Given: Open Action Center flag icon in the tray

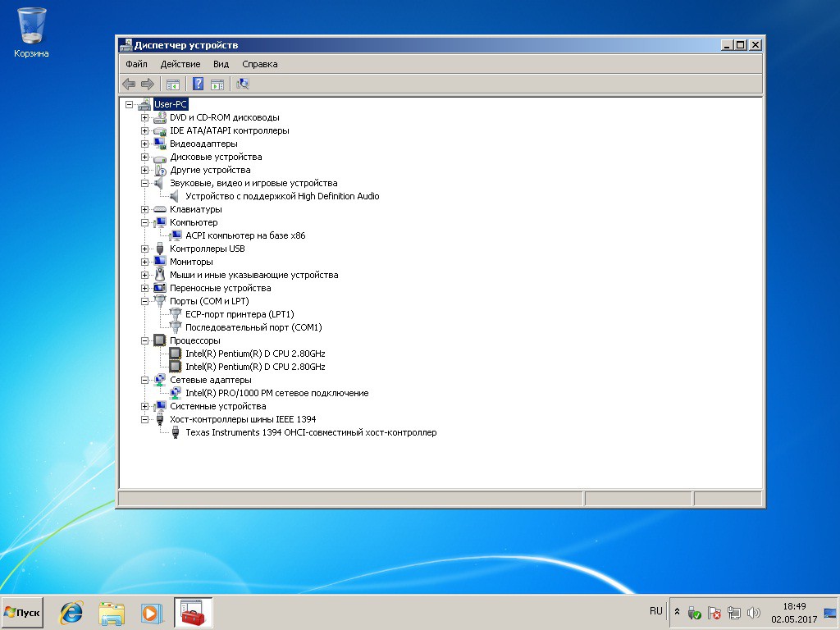Looking at the screenshot, I should click(714, 612).
